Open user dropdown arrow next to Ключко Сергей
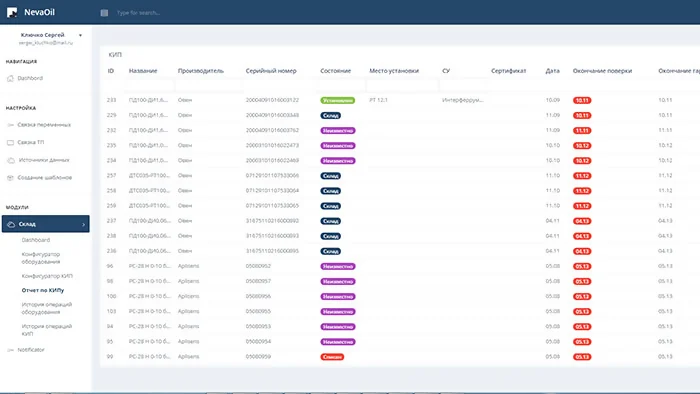The height and width of the screenshot is (394, 700). point(80,35)
